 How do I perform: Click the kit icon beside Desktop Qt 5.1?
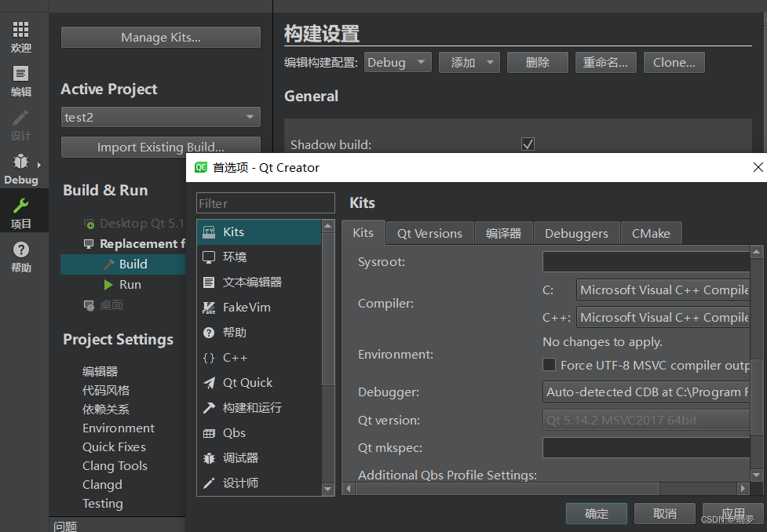(x=89, y=224)
